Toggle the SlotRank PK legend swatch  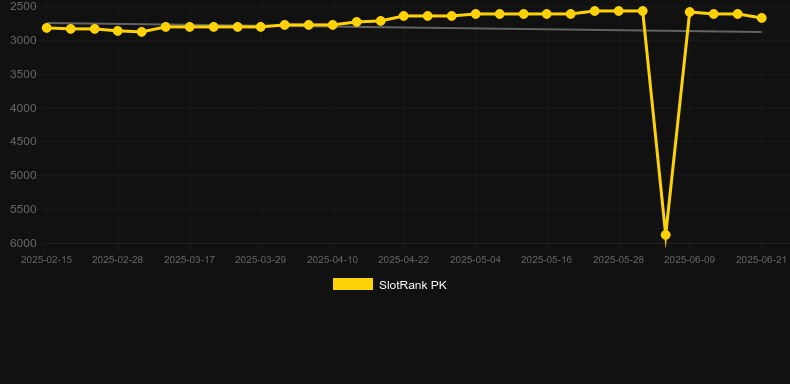point(353,284)
